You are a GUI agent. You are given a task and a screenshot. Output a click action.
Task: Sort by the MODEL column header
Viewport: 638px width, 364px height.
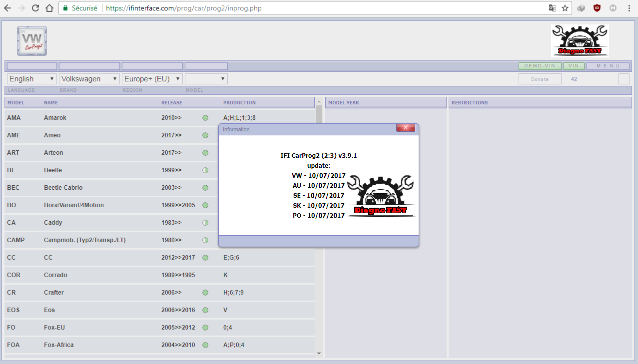pos(16,103)
